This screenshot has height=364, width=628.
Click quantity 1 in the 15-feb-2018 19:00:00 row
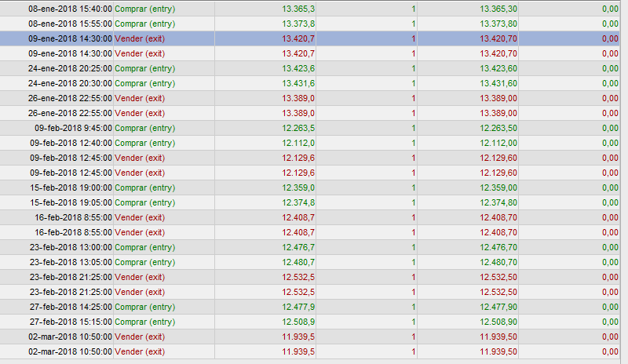coord(414,187)
